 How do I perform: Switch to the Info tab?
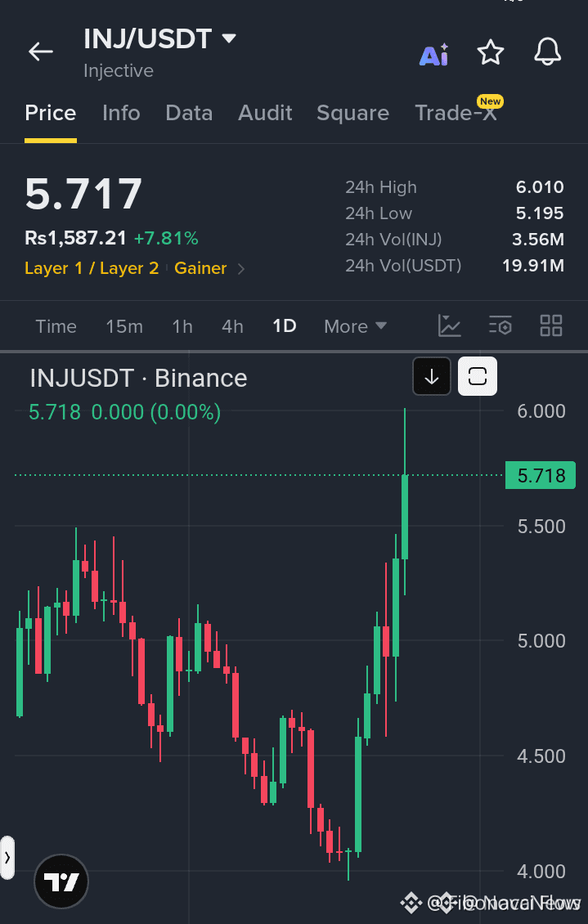(x=121, y=113)
